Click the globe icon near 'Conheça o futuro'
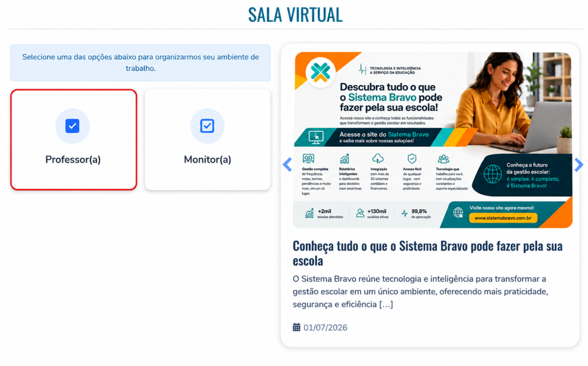588x366 pixels. pos(492,174)
